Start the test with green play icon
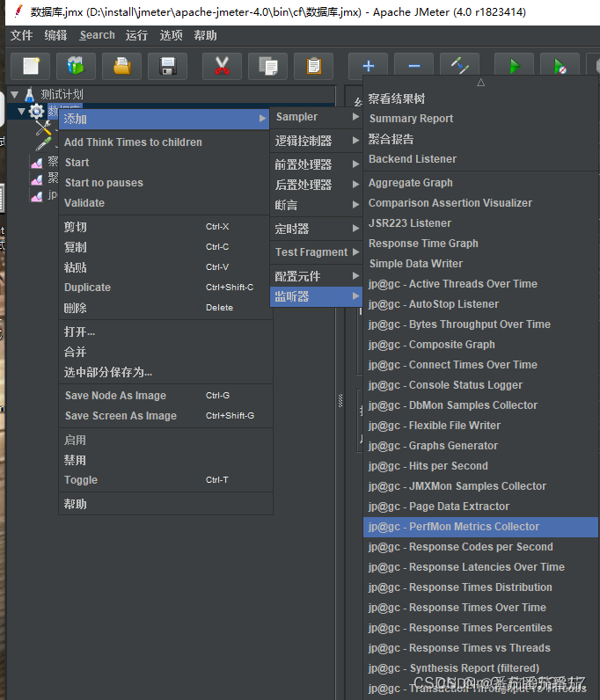Viewport: 600px width, 700px height. [x=514, y=66]
